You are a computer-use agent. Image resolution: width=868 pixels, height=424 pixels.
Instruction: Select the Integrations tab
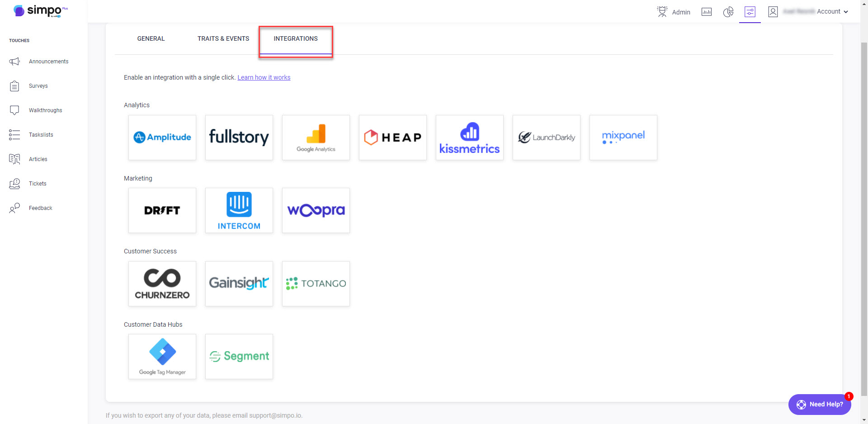296,38
